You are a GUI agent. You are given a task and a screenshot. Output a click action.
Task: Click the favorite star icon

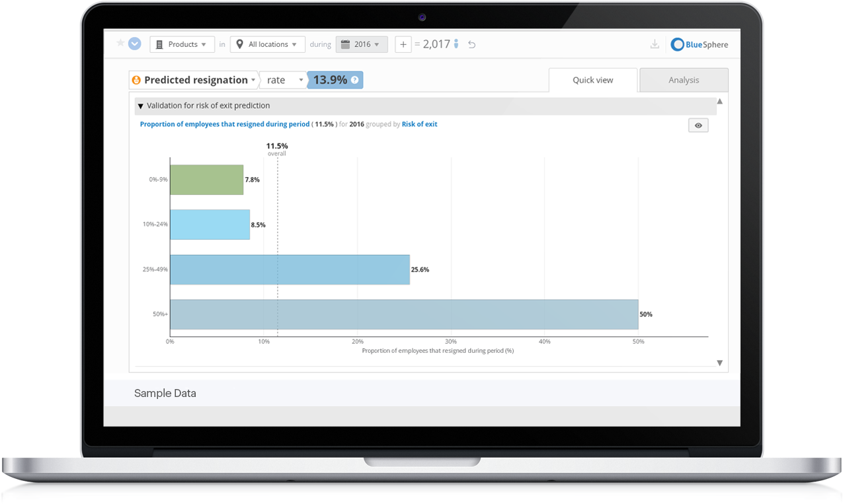point(120,44)
